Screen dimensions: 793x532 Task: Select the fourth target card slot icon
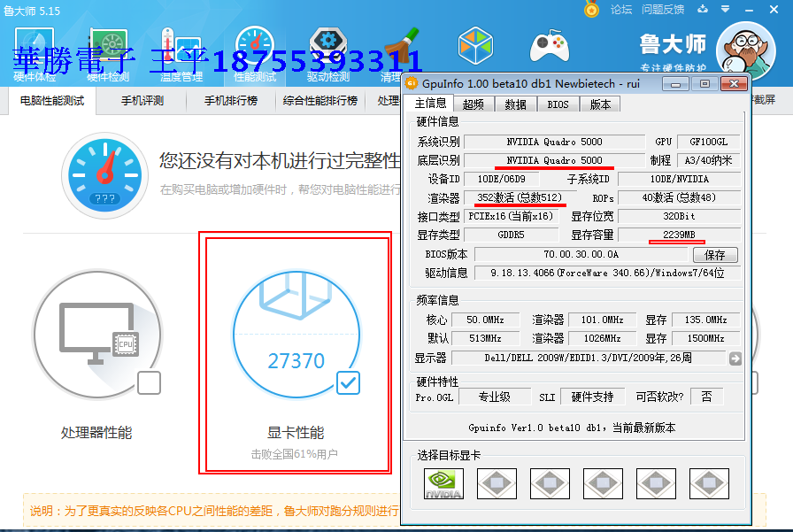pyautogui.click(x=603, y=484)
